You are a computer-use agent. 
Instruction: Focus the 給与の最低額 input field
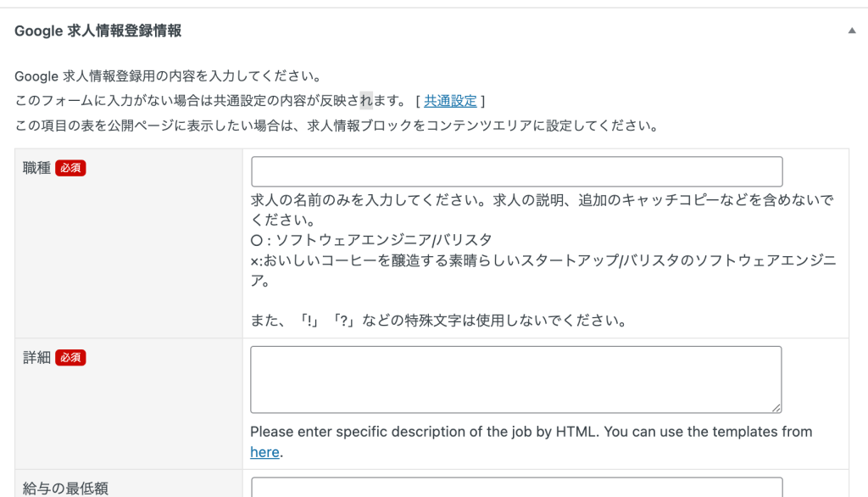click(516, 487)
